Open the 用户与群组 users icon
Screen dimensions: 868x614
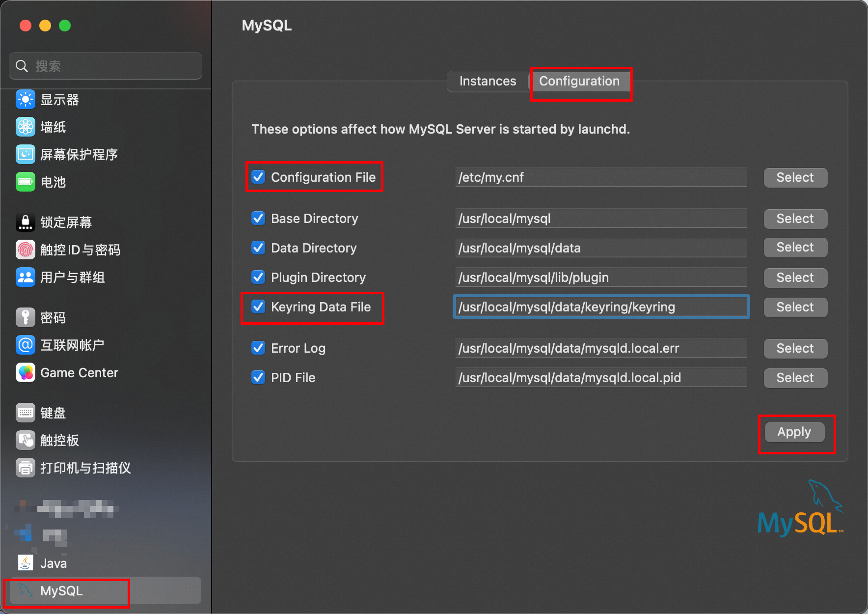click(26, 278)
